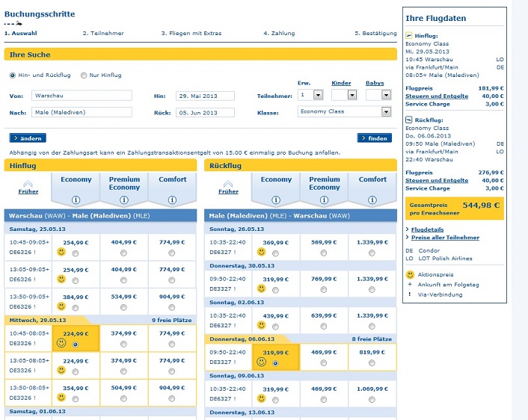
Task: Click Aktionspreis smiley in legend
Action: tap(410, 274)
